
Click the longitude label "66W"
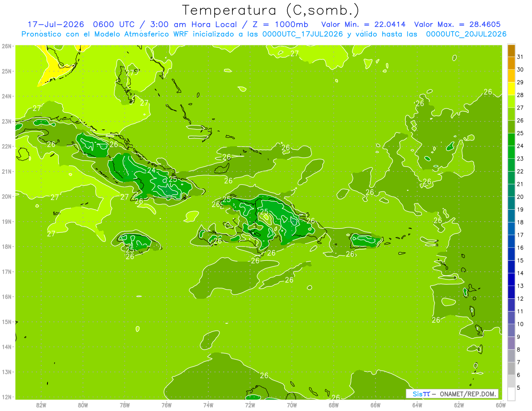pos(376,405)
